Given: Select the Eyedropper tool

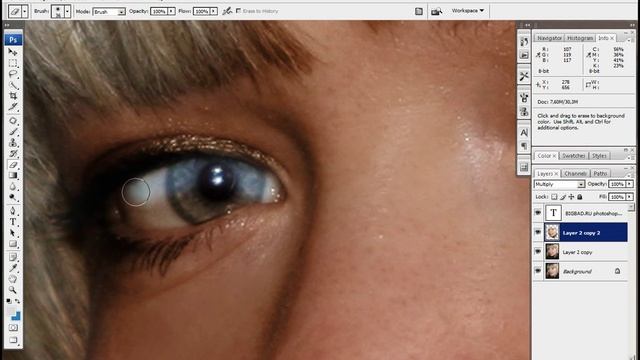Looking at the screenshot, I should click(13, 268).
